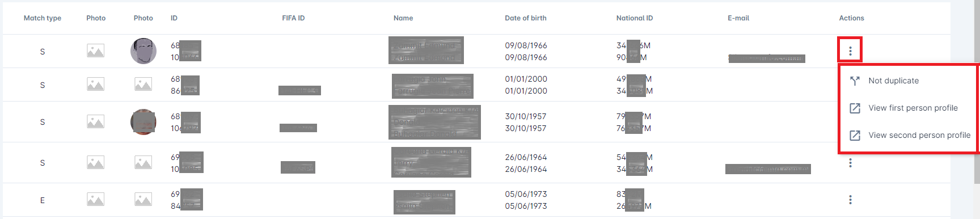Click the FIFA ID column header
The height and width of the screenshot is (219, 980).
point(293,18)
